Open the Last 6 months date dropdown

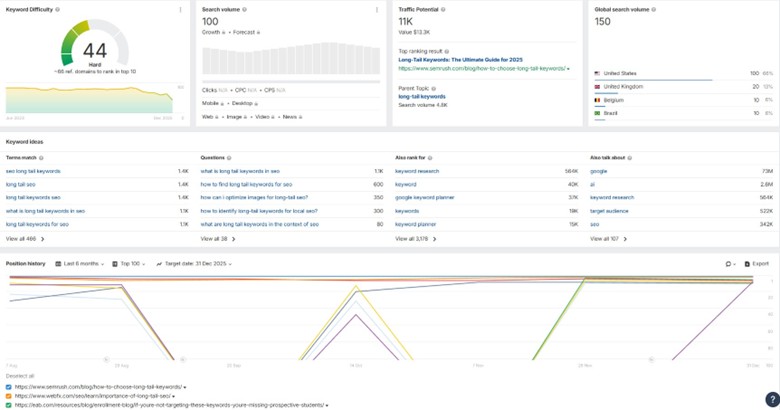(81, 264)
